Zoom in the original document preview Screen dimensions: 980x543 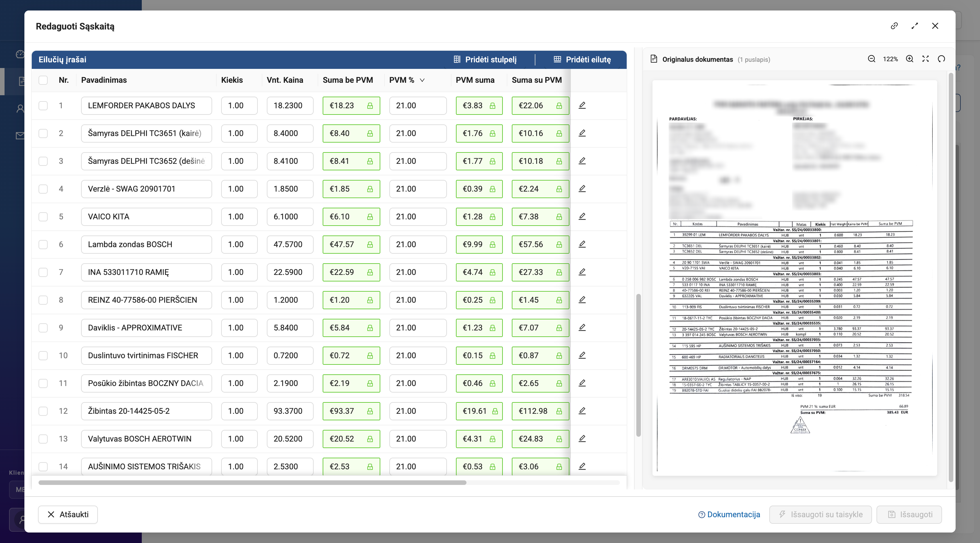point(909,59)
